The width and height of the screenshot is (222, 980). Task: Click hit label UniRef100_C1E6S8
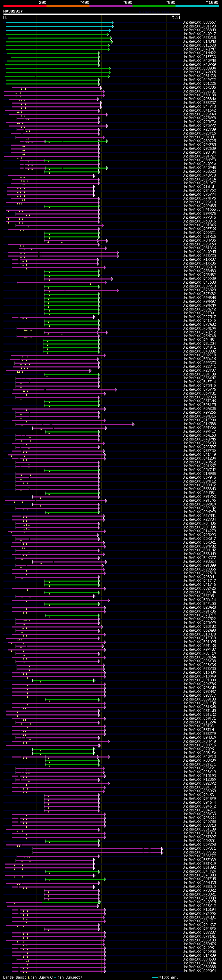[x=199, y=45]
